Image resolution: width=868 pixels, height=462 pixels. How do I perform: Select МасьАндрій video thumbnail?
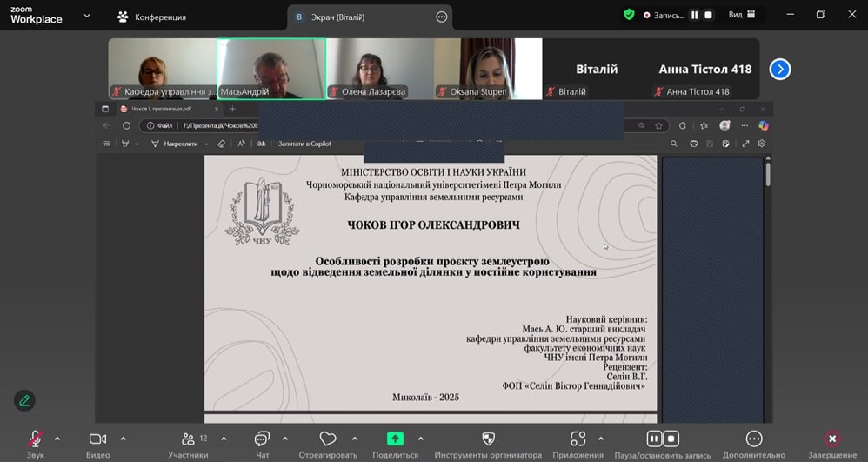[x=271, y=69]
